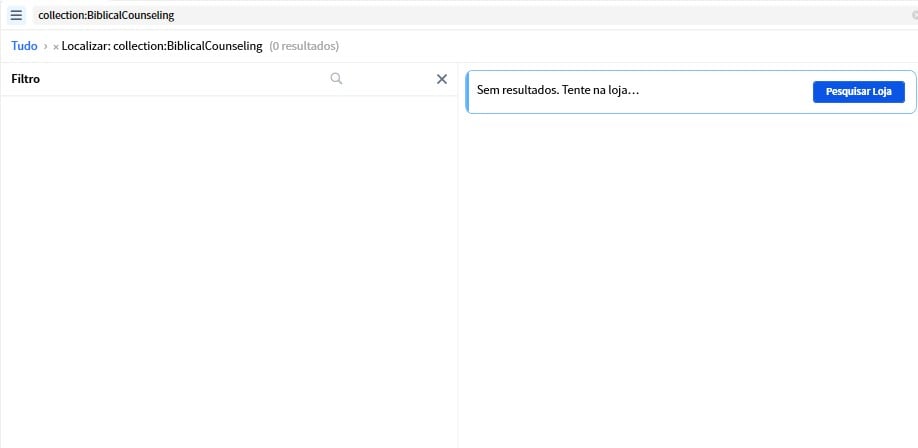
Task: Remove the Localizar filter with small x
Action: pos(56,47)
